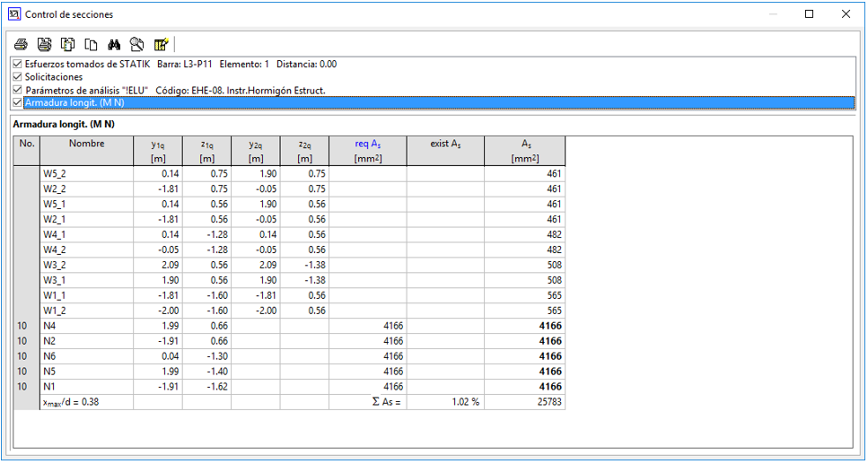868x464 pixels.
Task: Open the binoculars search tool
Action: pos(114,44)
